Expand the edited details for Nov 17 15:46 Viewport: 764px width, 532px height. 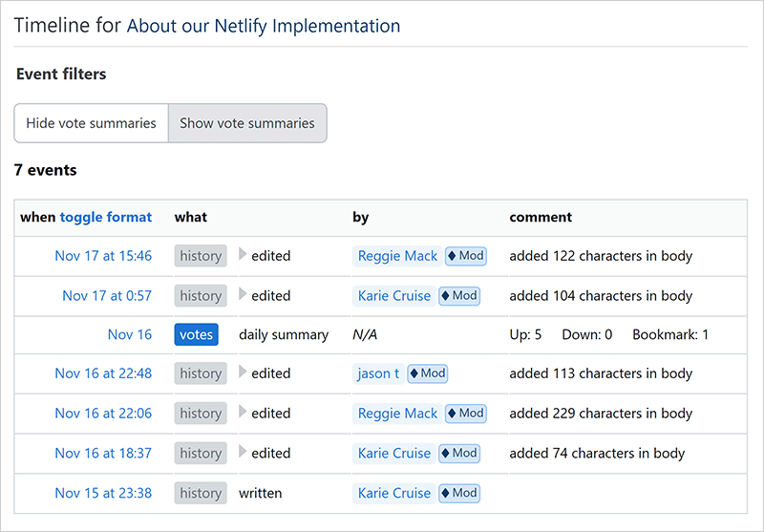(x=243, y=255)
